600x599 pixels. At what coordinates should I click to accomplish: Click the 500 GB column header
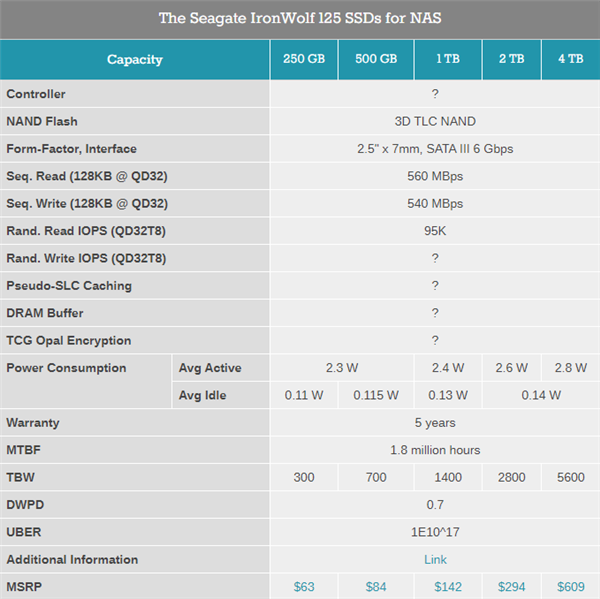pyautogui.click(x=376, y=59)
